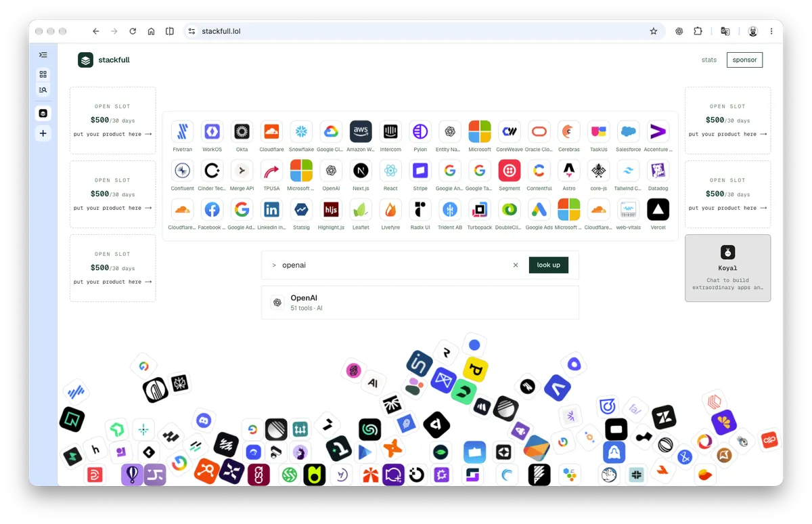The image size is (812, 524).
Task: Choose the Snowflake icon
Action: [301, 131]
